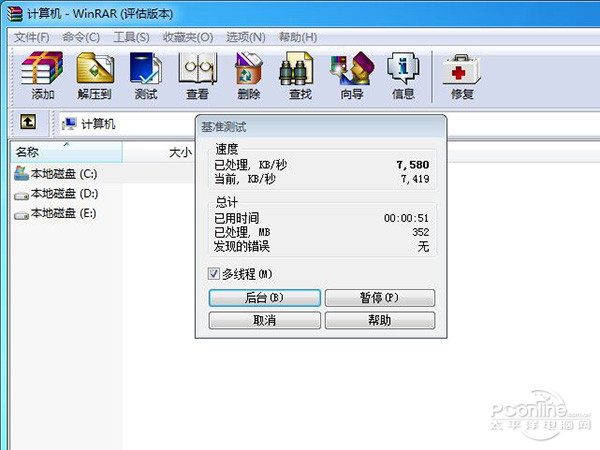Select the 本地磁盘 (E:) row
Viewport: 600px width, 450px height.
point(55,214)
